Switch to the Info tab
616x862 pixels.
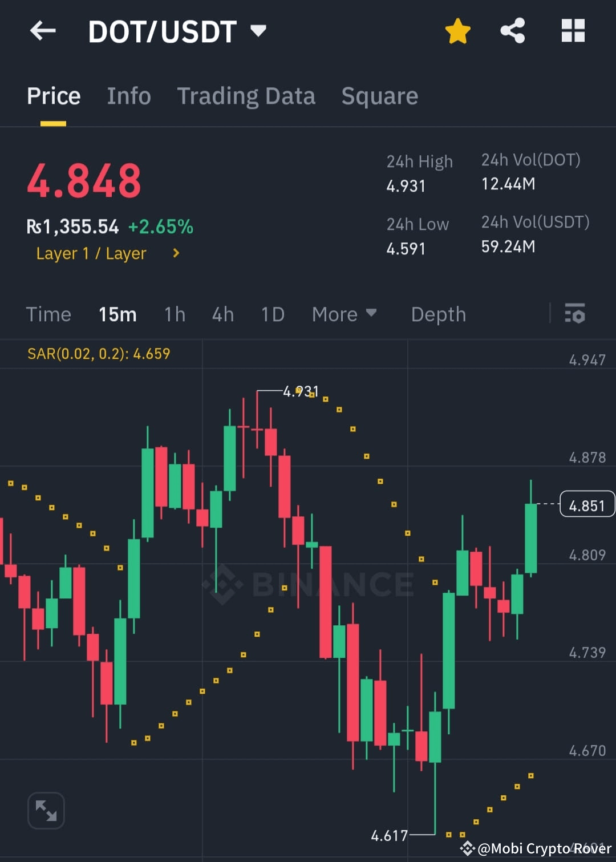[128, 96]
